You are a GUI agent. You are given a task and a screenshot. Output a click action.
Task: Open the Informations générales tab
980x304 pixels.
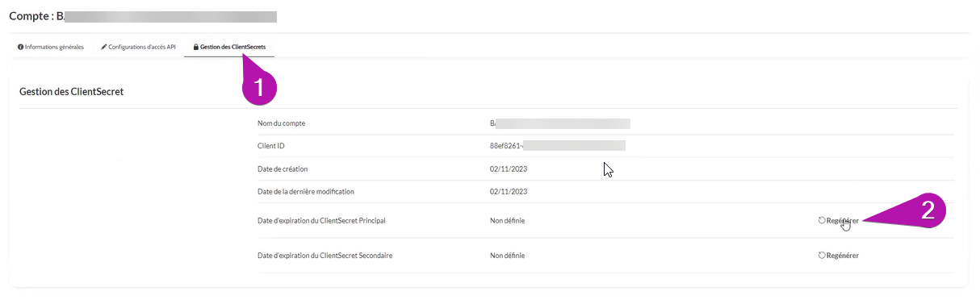(50, 47)
